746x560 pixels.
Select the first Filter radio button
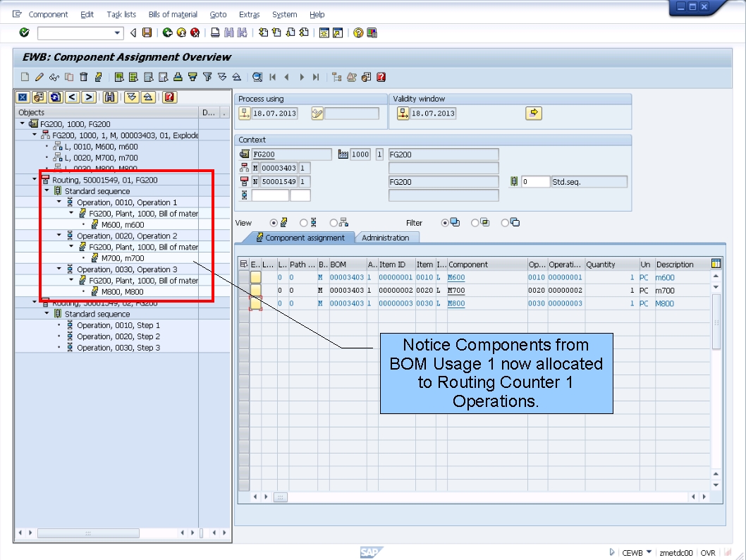(x=446, y=222)
